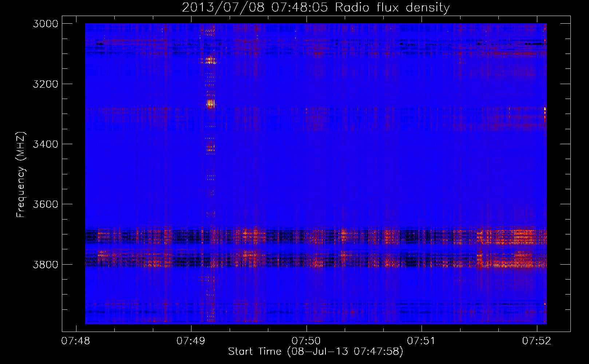589x364 pixels.
Task: Click the 3800 frequency tick label
Action: (46, 264)
